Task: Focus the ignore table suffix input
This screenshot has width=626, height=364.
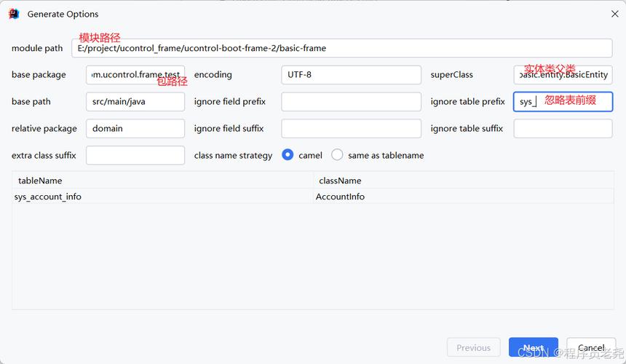Action: pyautogui.click(x=563, y=129)
